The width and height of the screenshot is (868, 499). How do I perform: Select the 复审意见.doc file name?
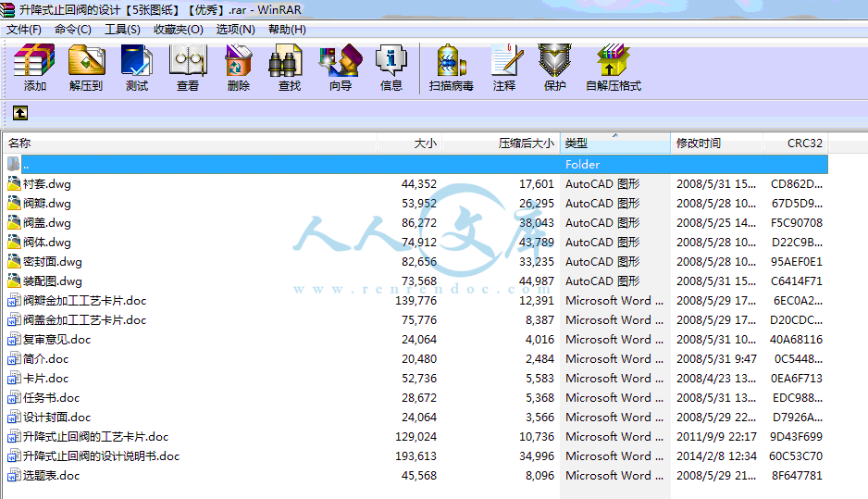[56, 339]
